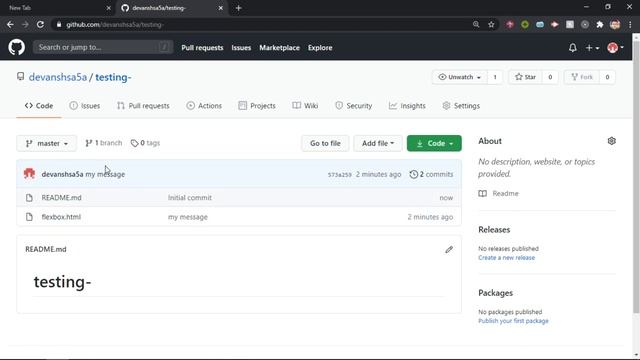Switch to the Issues repository tab

[84, 106]
